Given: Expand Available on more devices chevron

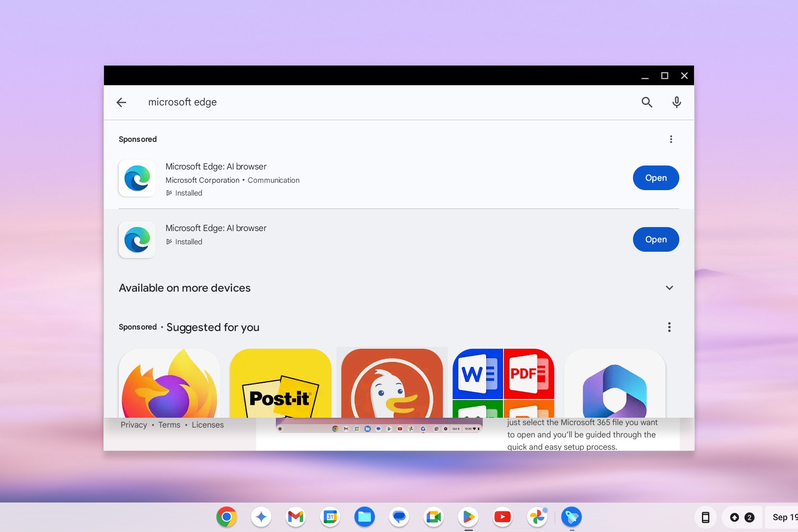Looking at the screenshot, I should point(669,288).
